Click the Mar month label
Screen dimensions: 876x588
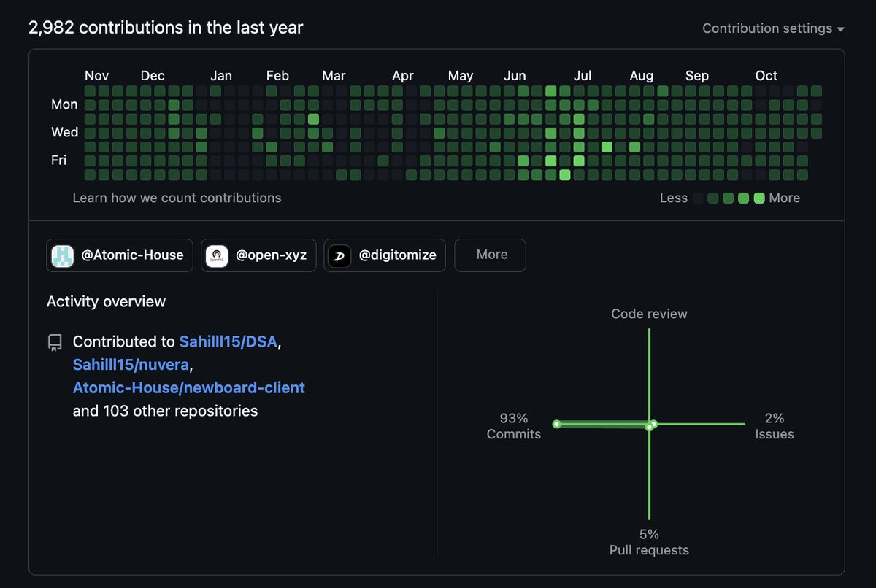334,76
